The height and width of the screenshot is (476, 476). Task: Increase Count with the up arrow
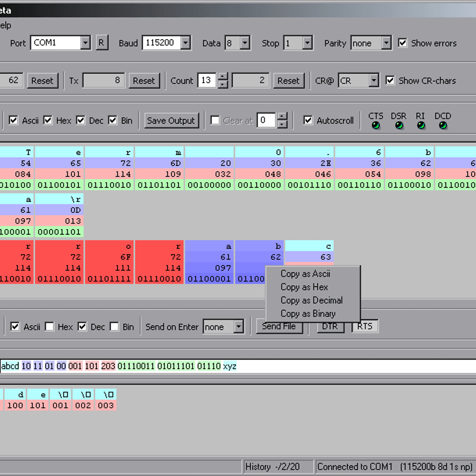[223, 77]
